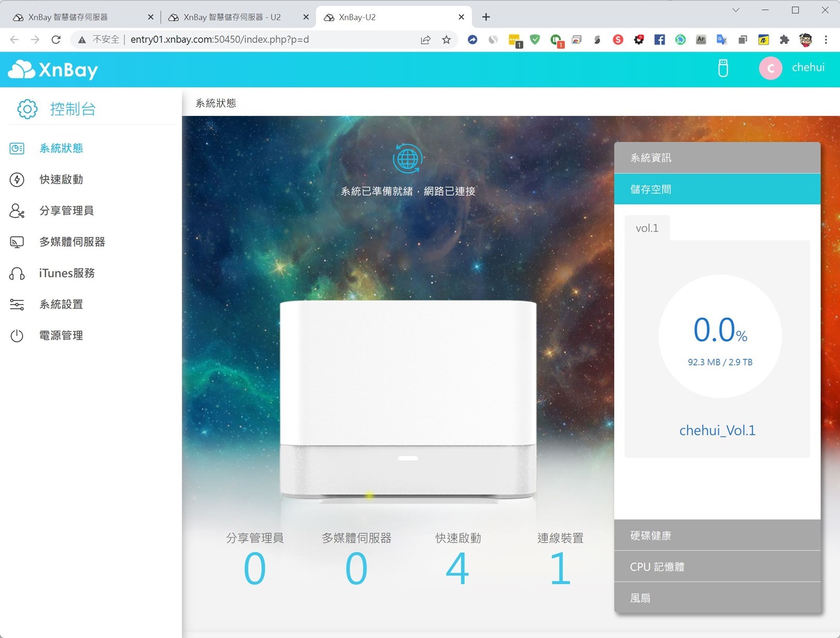Expand the CPU 記憶體 section
Viewport: 840px width, 638px height.
[x=717, y=567]
